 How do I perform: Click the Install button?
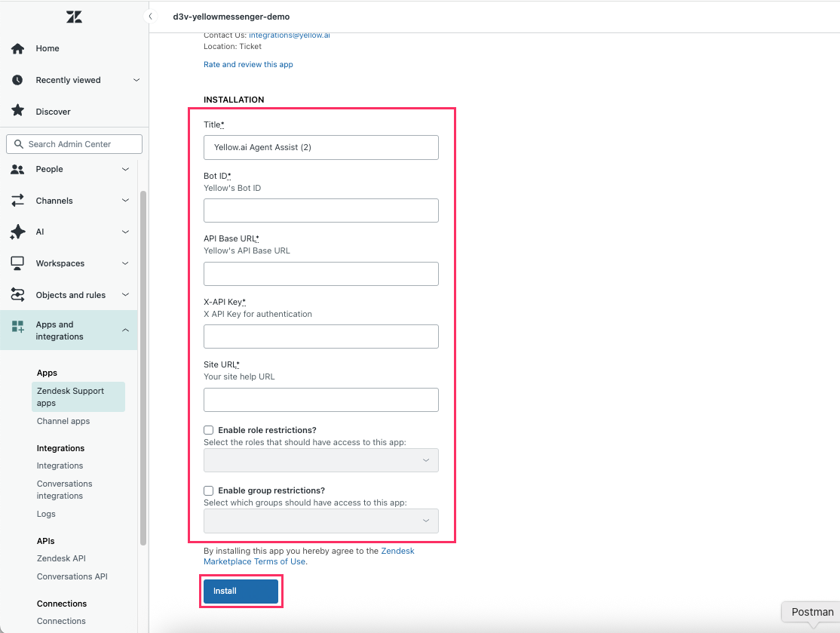(241, 592)
